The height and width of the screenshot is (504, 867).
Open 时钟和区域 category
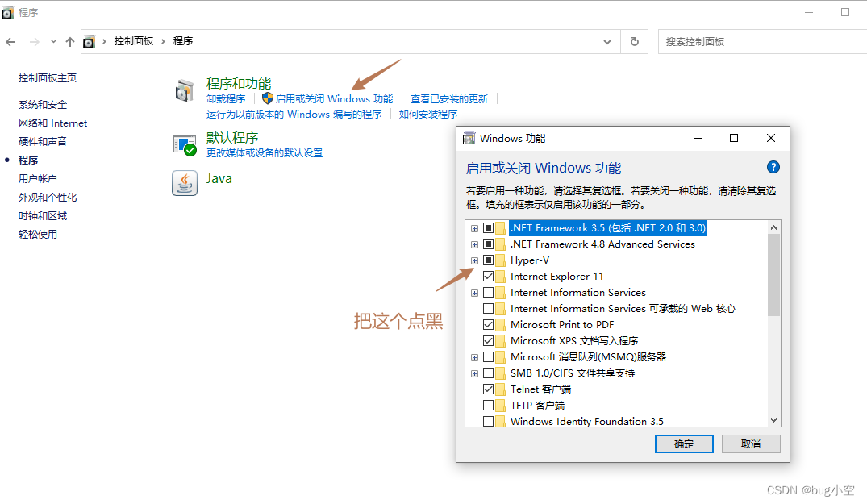43,215
